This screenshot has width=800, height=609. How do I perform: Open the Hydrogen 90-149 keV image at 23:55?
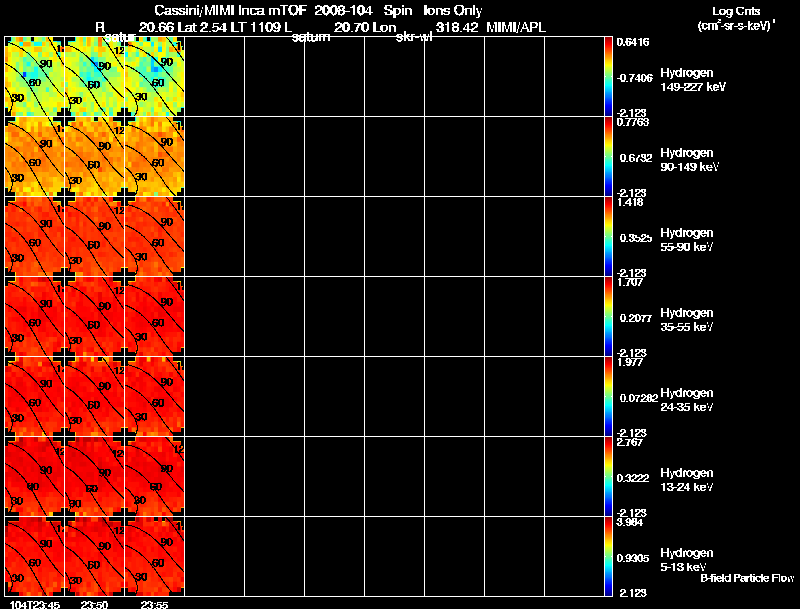[155, 157]
